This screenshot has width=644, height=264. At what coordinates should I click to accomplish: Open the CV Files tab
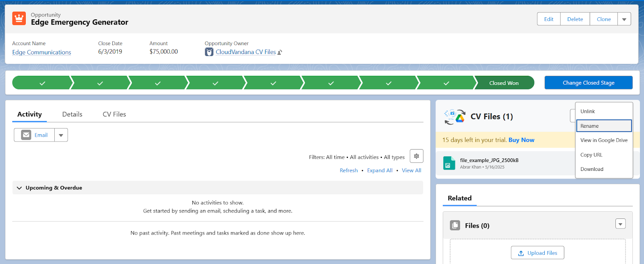tap(114, 114)
